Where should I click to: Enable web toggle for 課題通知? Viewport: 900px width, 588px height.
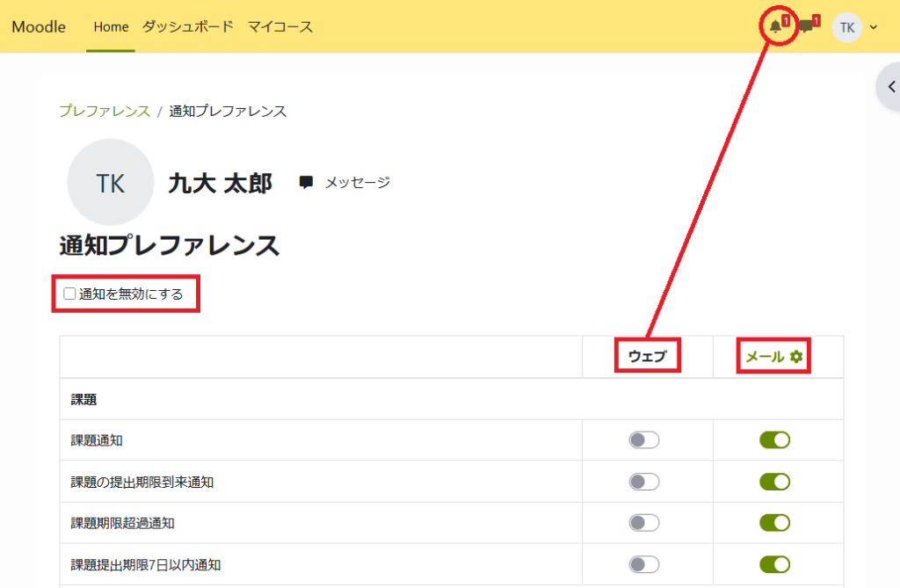coord(643,440)
